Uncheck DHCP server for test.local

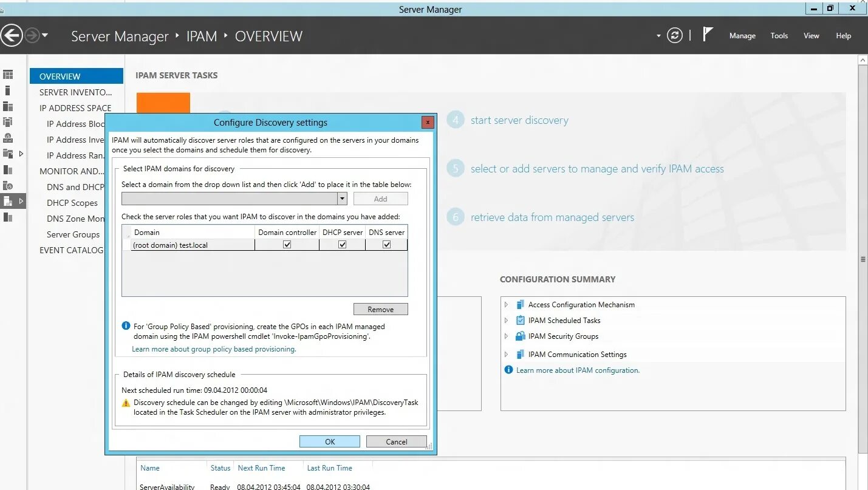[342, 245]
